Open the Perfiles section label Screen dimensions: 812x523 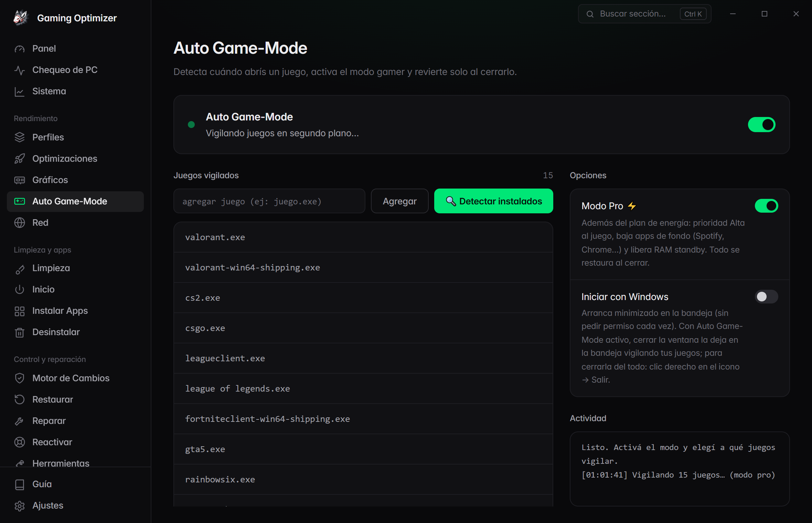point(48,137)
